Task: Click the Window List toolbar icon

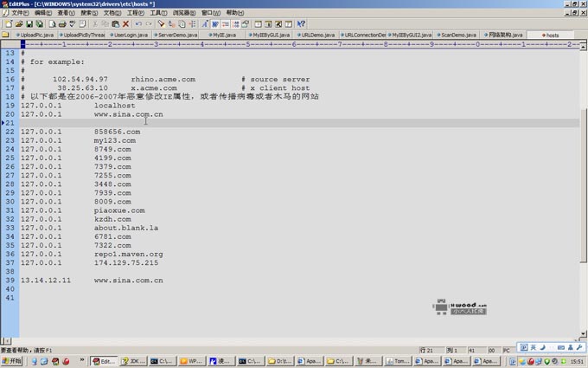Action: 289,24
